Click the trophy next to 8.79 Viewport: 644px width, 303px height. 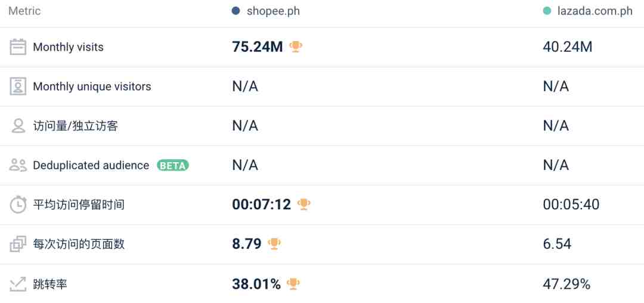click(x=274, y=244)
